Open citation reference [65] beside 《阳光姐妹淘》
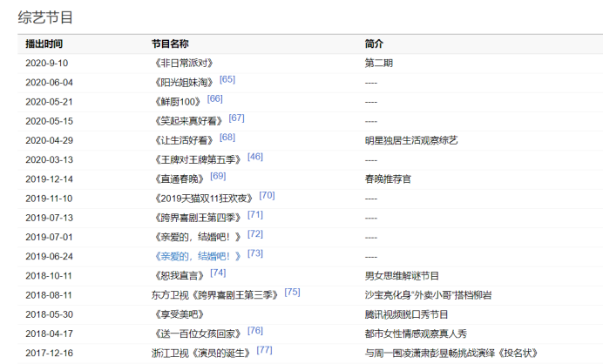This screenshot has width=603, height=364. click(x=227, y=79)
